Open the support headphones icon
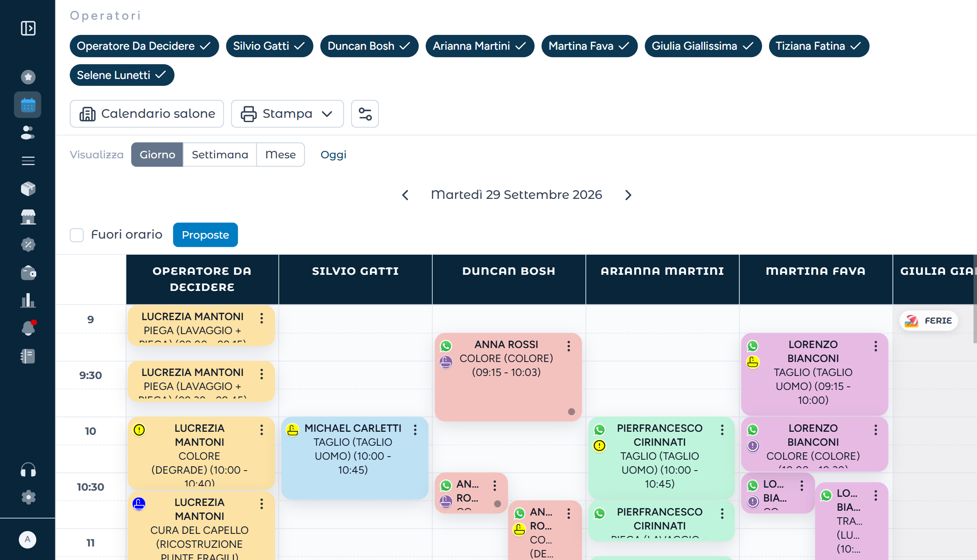The width and height of the screenshot is (977, 560). (x=28, y=470)
